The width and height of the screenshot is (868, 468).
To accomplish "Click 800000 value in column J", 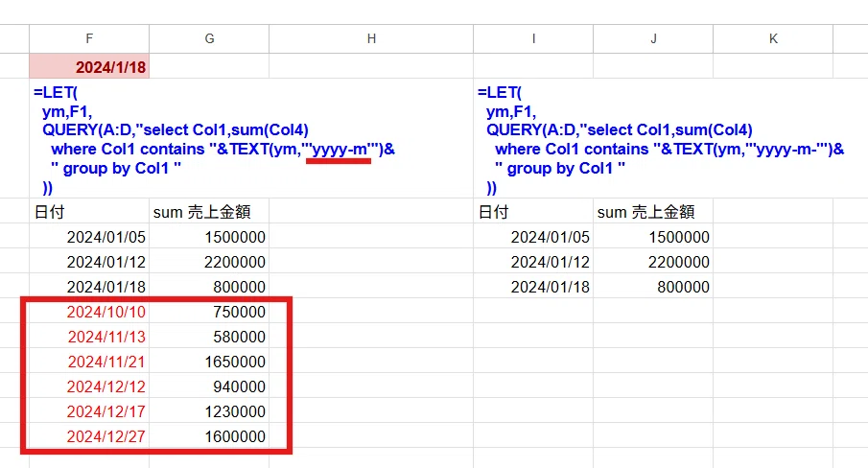I will [x=653, y=287].
